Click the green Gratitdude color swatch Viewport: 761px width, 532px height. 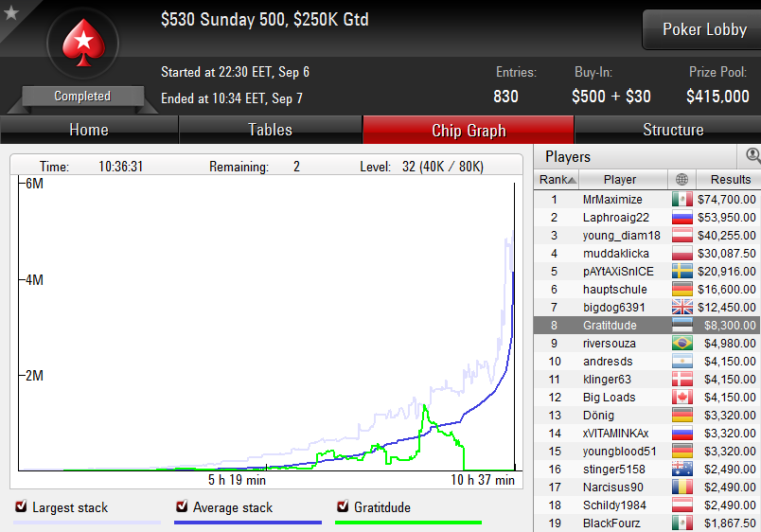[x=408, y=523]
